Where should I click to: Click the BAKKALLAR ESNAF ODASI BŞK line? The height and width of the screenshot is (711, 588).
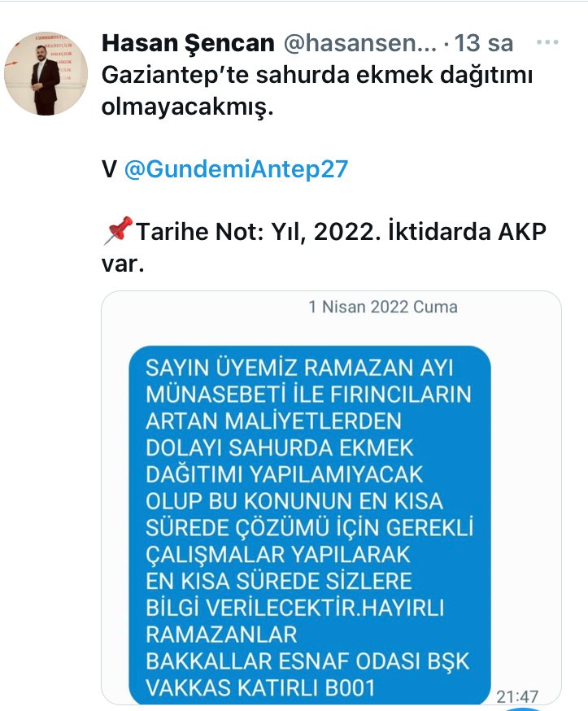click(307, 661)
